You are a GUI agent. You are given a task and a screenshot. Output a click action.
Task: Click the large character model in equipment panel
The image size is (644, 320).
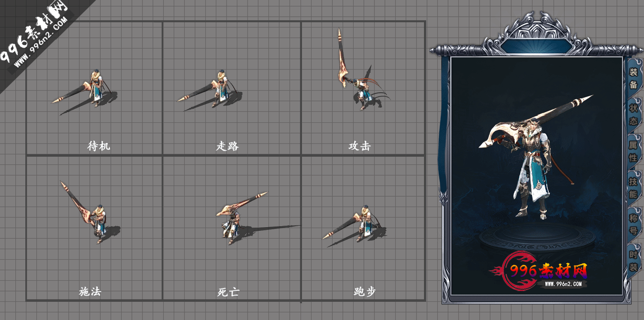pyautogui.click(x=535, y=157)
